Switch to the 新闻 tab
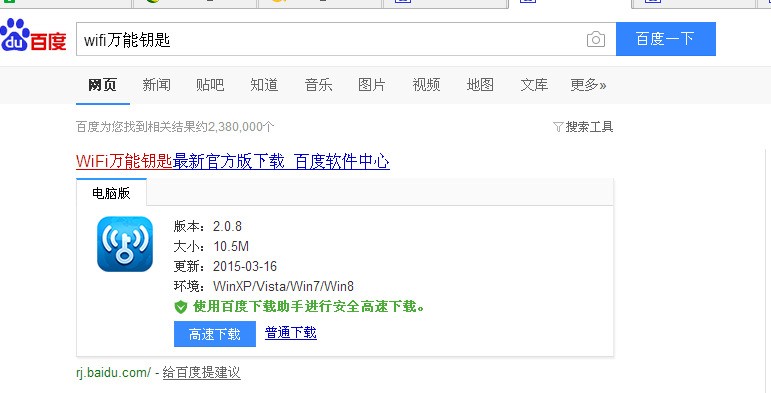Viewport: 771px width, 393px height. pyautogui.click(x=156, y=85)
